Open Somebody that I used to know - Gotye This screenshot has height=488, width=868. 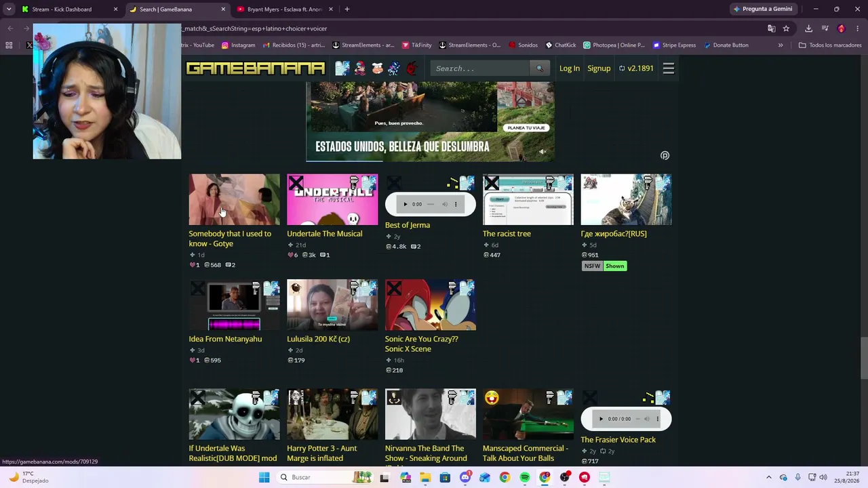click(230, 239)
